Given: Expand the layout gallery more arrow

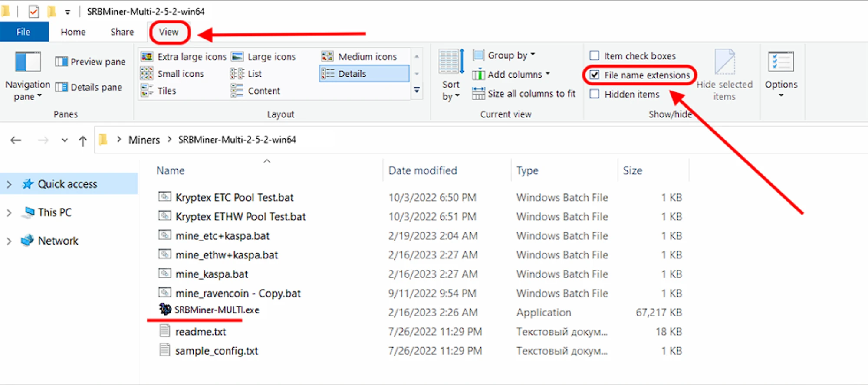Looking at the screenshot, I should point(417,91).
